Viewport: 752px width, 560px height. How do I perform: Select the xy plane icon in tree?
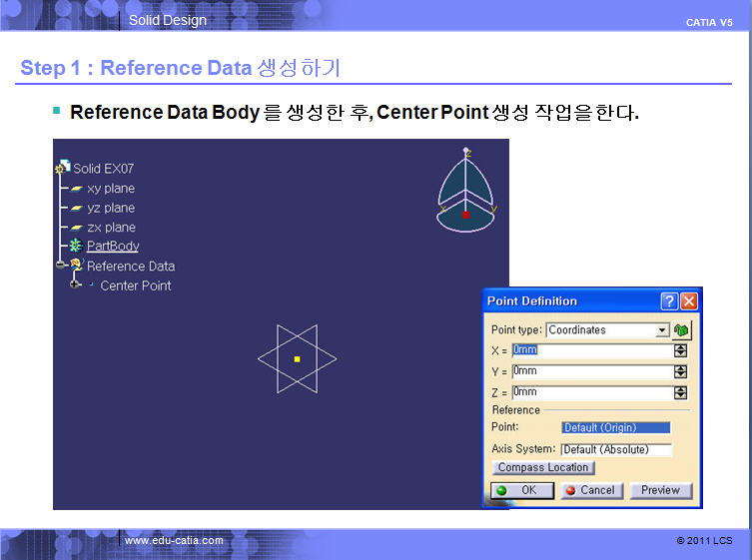click(x=76, y=189)
